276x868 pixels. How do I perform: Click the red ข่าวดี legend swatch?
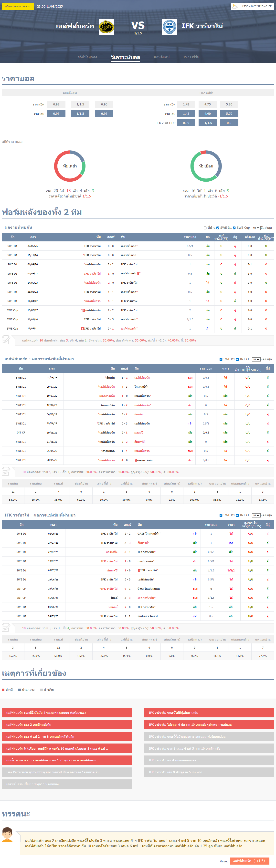[x=3, y=690]
